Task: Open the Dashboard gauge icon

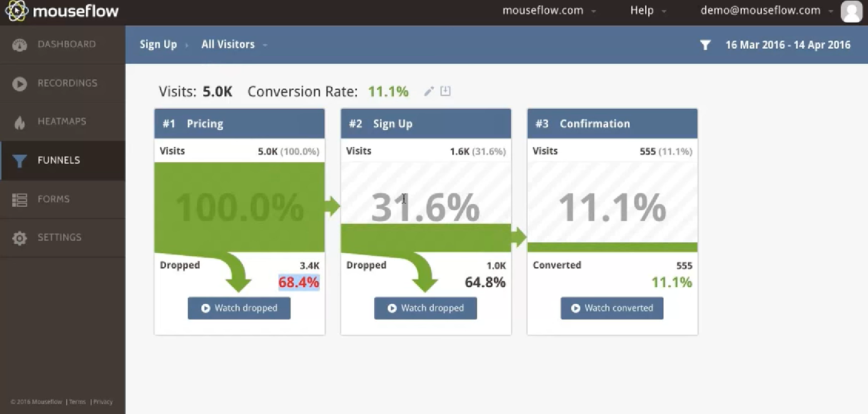Action: coord(20,45)
